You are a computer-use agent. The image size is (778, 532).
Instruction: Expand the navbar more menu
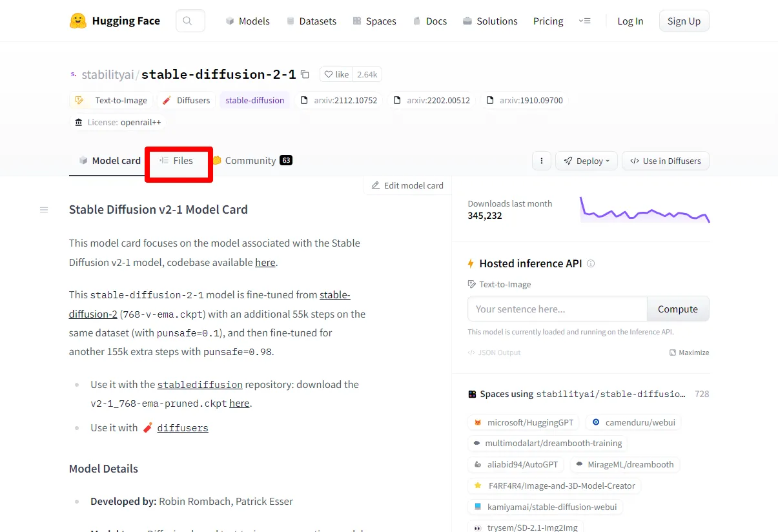tap(584, 21)
